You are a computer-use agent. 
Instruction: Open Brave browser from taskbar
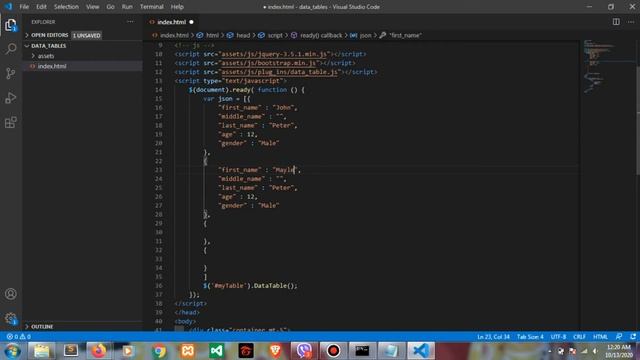[276, 351]
